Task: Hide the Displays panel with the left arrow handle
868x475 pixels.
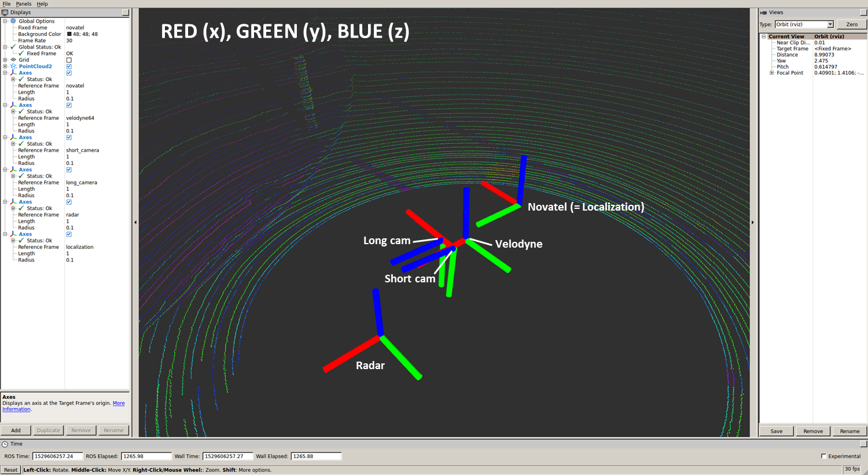Action: pyautogui.click(x=135, y=222)
